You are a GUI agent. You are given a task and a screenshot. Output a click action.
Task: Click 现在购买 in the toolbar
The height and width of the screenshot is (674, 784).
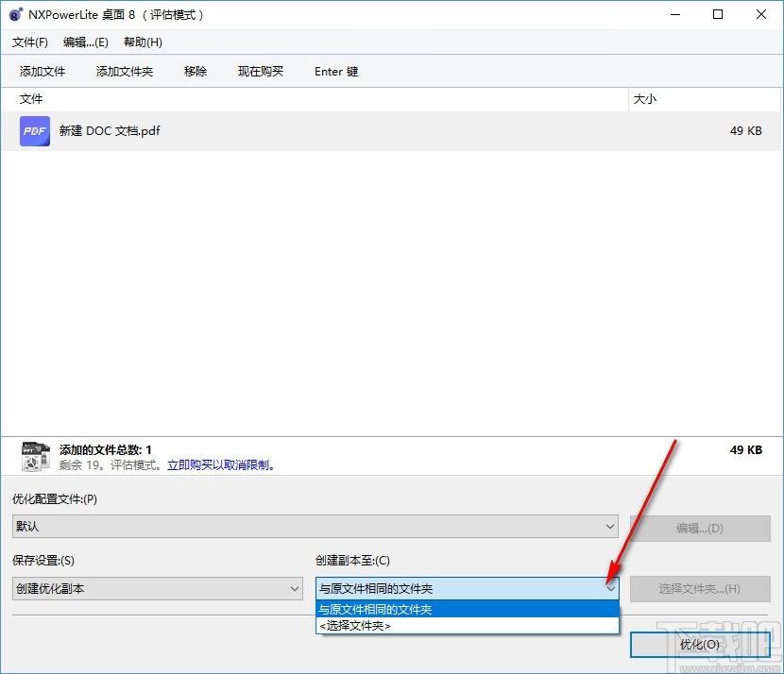tap(261, 72)
